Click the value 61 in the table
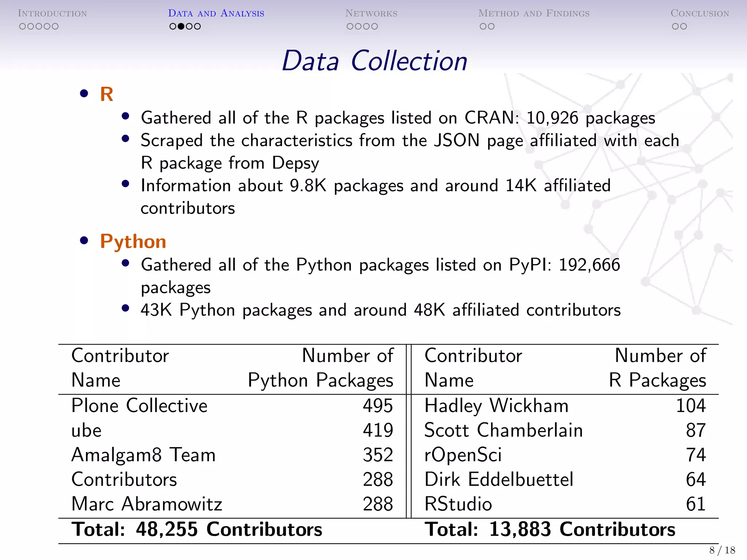This screenshot has height=560, width=747. click(x=696, y=504)
